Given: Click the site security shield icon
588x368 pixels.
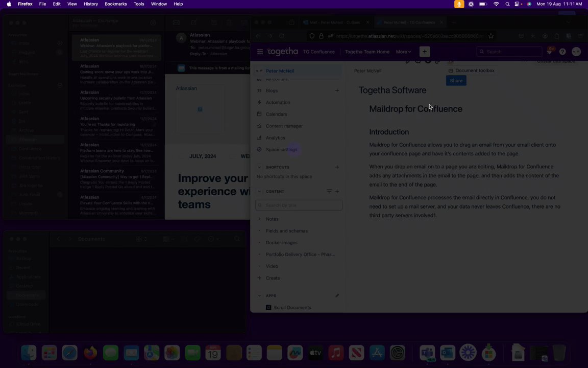Looking at the screenshot, I should (x=312, y=36).
